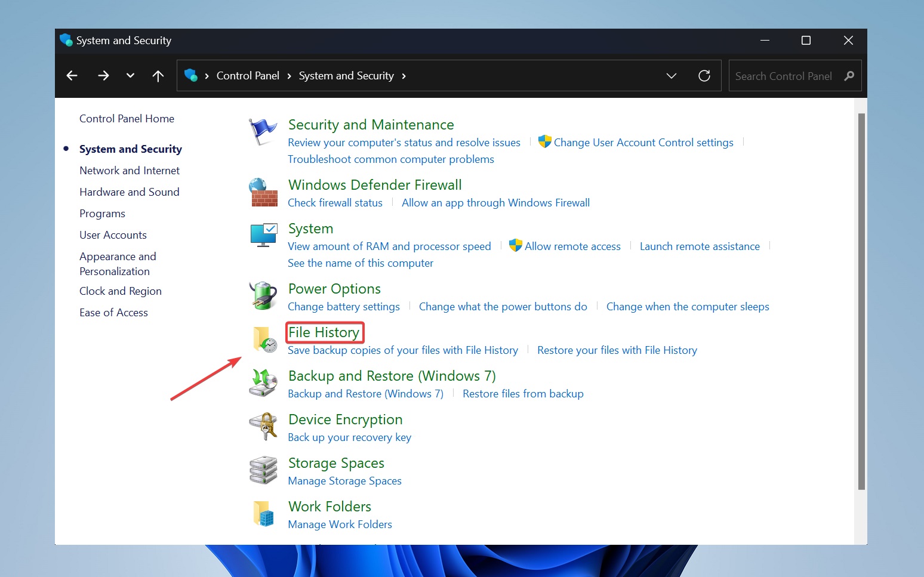The width and height of the screenshot is (924, 577).
Task: Click Save backup copies of your files
Action: click(403, 350)
